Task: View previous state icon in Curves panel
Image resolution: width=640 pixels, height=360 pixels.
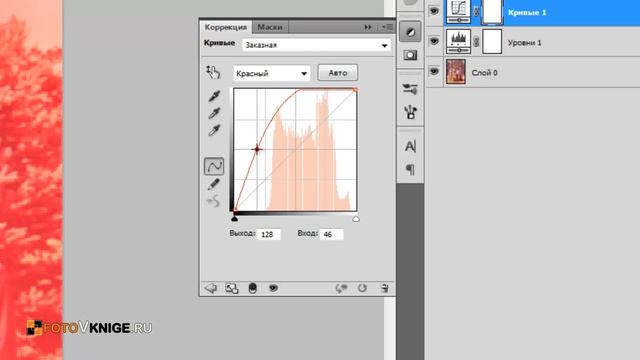Action: 341,288
